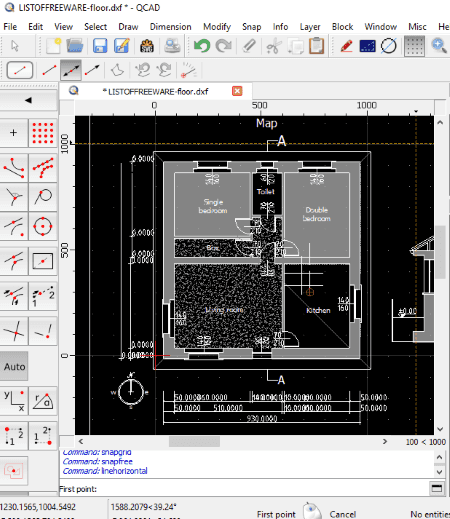Screen dimensions: 450x519
Task: Choose the line segment type option
Action: (x=49, y=70)
